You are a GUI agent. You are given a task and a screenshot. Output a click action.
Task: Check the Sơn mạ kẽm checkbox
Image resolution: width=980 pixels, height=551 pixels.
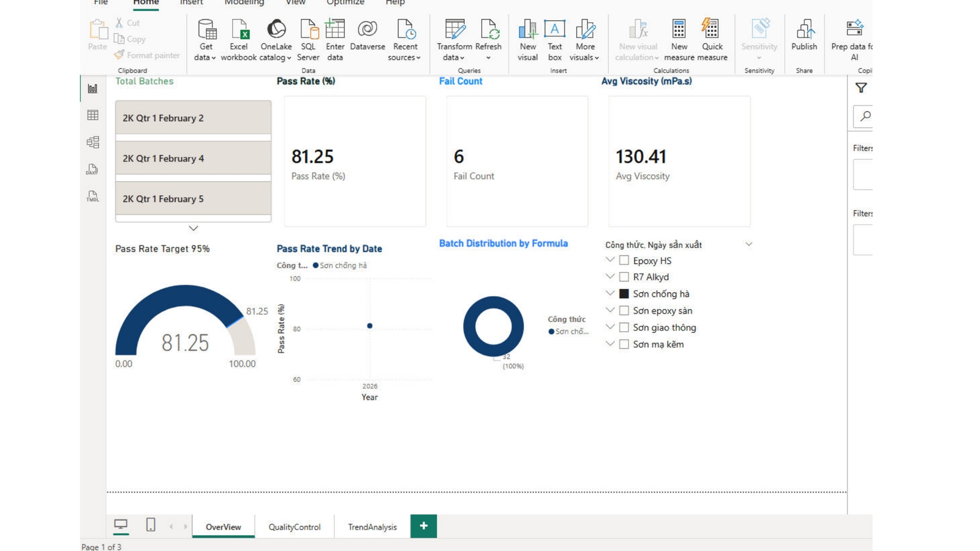624,344
